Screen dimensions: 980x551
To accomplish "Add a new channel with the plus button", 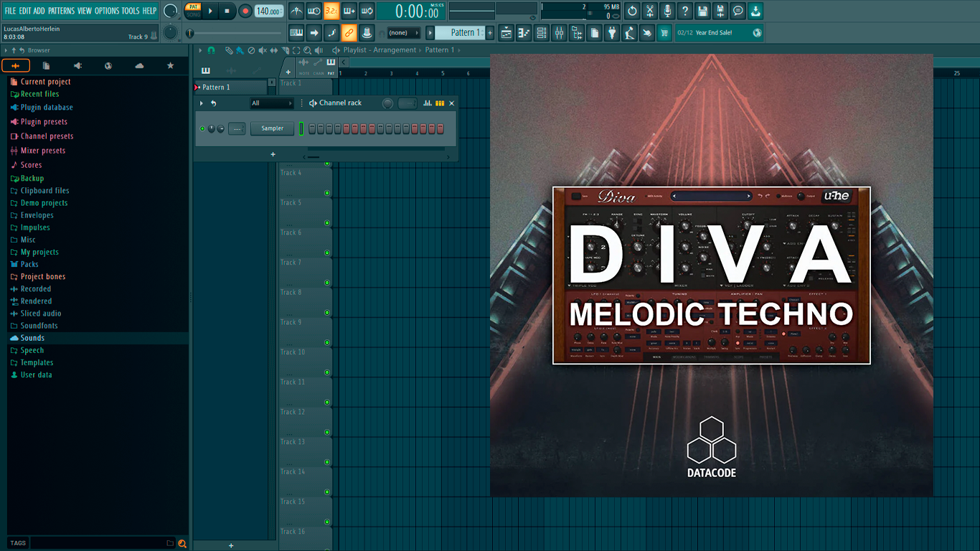I will tap(273, 154).
